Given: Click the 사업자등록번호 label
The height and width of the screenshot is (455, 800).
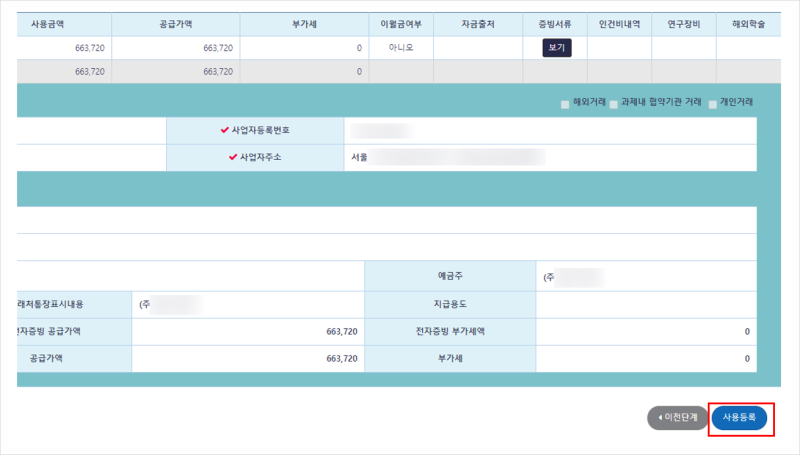Looking at the screenshot, I should (x=255, y=131).
